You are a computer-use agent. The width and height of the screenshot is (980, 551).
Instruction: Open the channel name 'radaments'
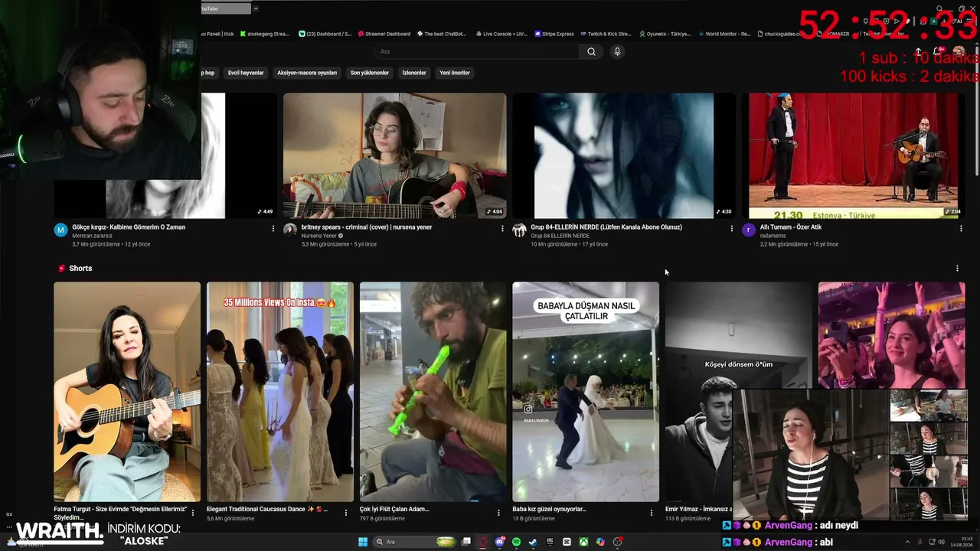[x=773, y=236]
